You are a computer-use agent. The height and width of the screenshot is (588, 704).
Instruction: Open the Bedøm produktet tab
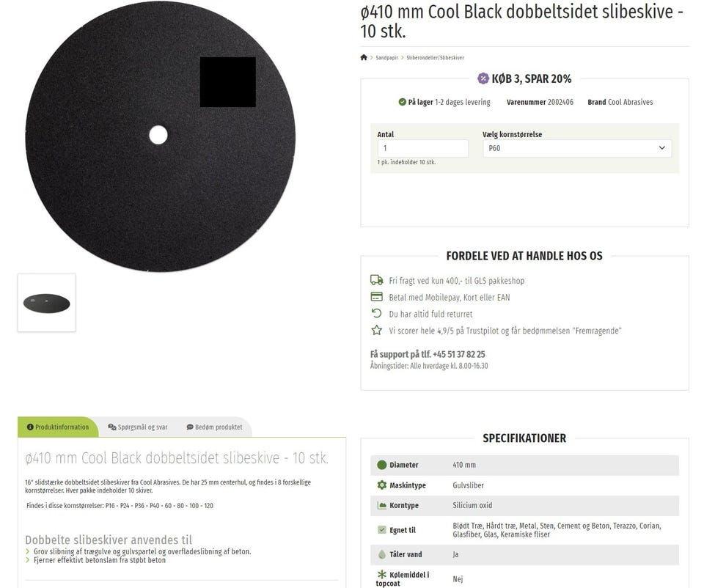tap(214, 427)
